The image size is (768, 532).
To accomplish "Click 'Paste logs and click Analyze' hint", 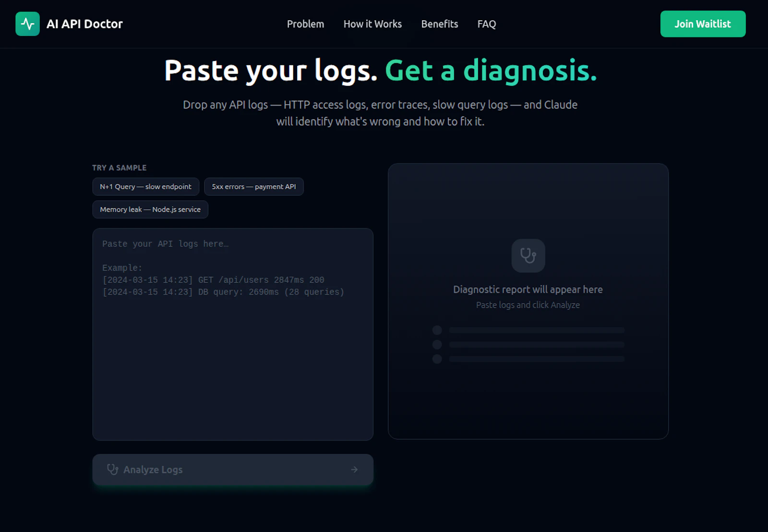I will (x=528, y=305).
